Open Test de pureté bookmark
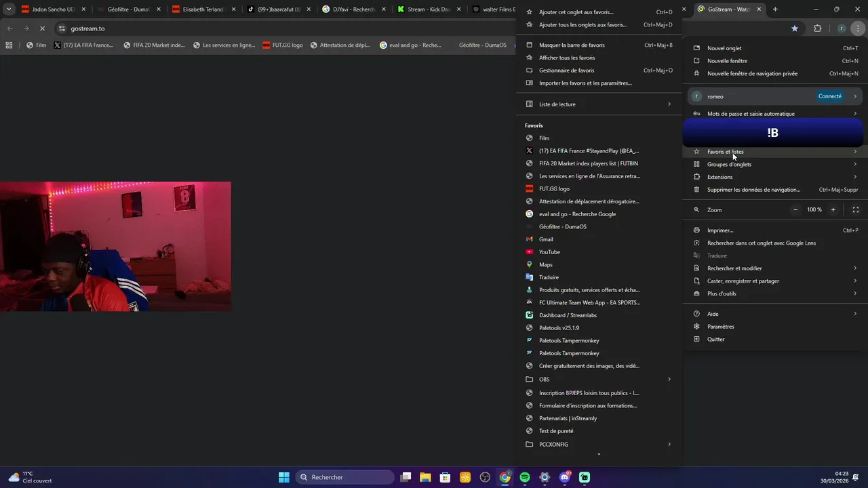 tap(599, 431)
